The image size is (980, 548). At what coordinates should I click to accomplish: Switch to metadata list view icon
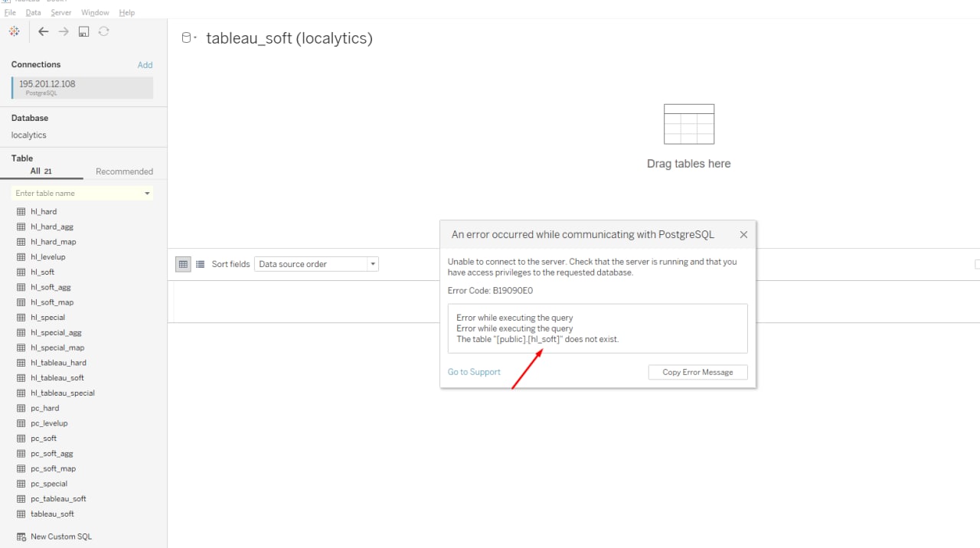[x=200, y=264]
